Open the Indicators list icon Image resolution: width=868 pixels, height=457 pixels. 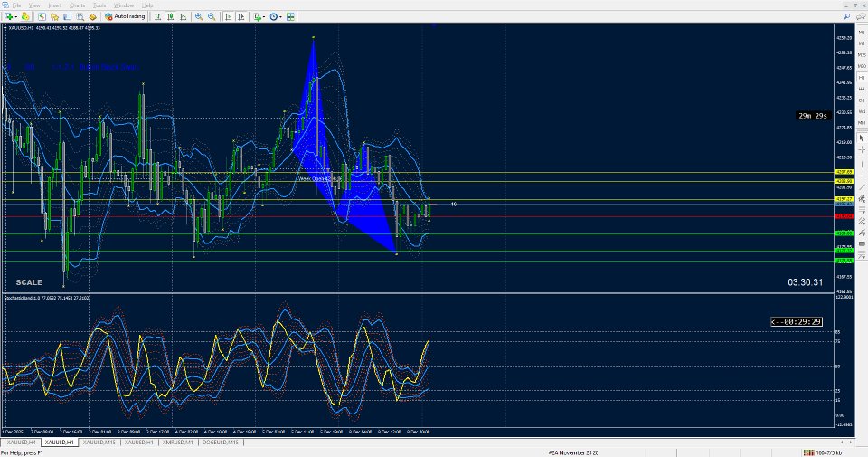click(258, 16)
